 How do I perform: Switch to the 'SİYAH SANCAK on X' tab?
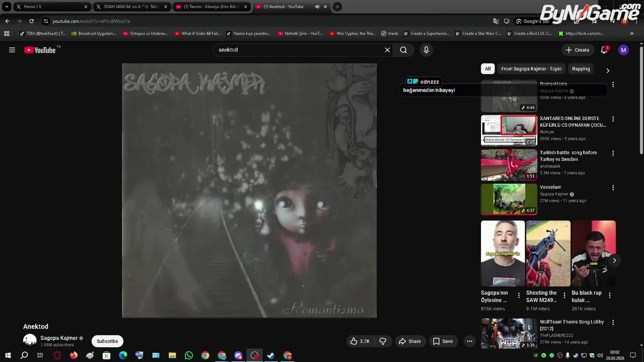point(131,7)
